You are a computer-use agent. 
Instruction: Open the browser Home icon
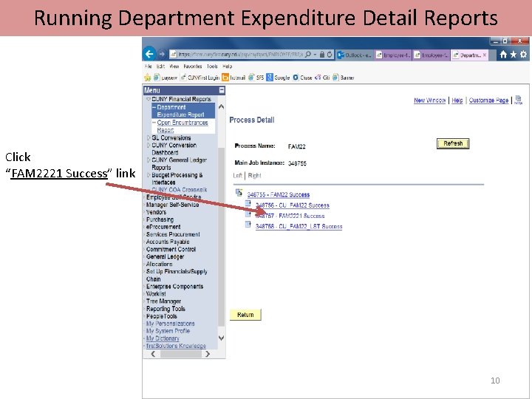(503, 54)
